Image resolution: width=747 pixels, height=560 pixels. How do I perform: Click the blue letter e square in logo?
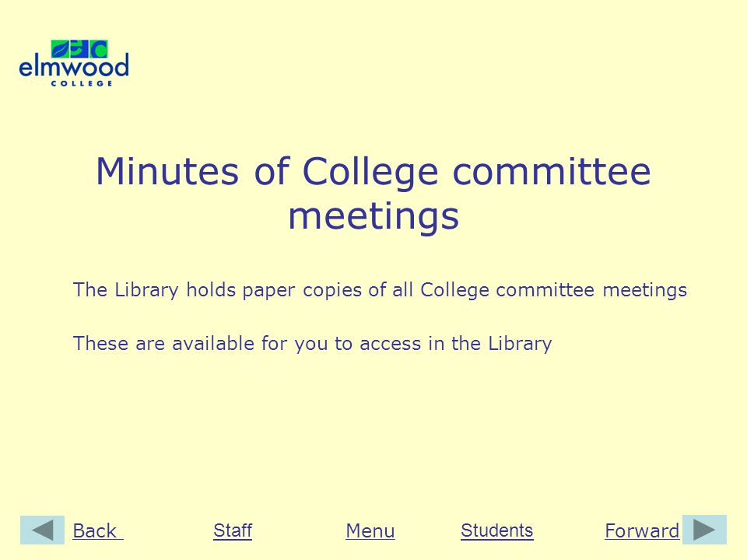79,49
